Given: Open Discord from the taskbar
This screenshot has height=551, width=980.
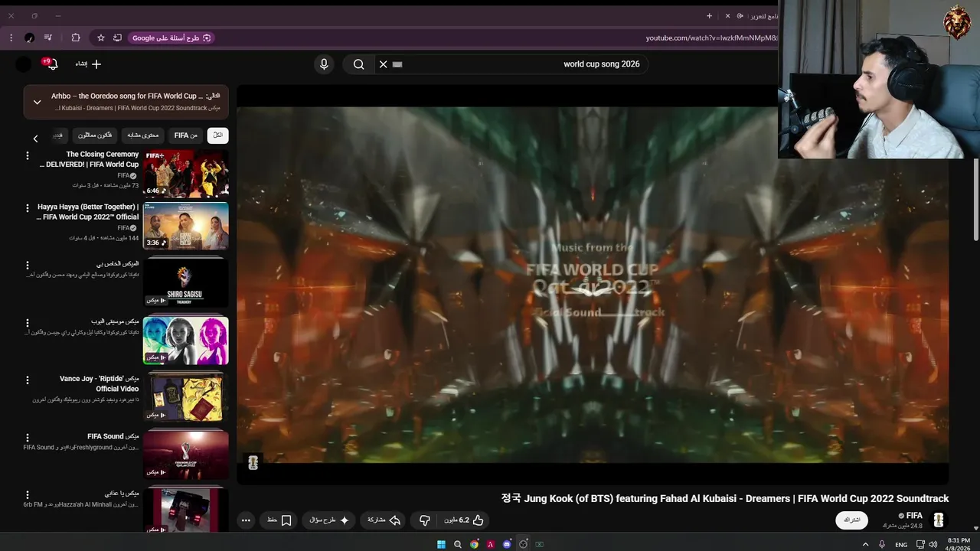Looking at the screenshot, I should tap(507, 544).
